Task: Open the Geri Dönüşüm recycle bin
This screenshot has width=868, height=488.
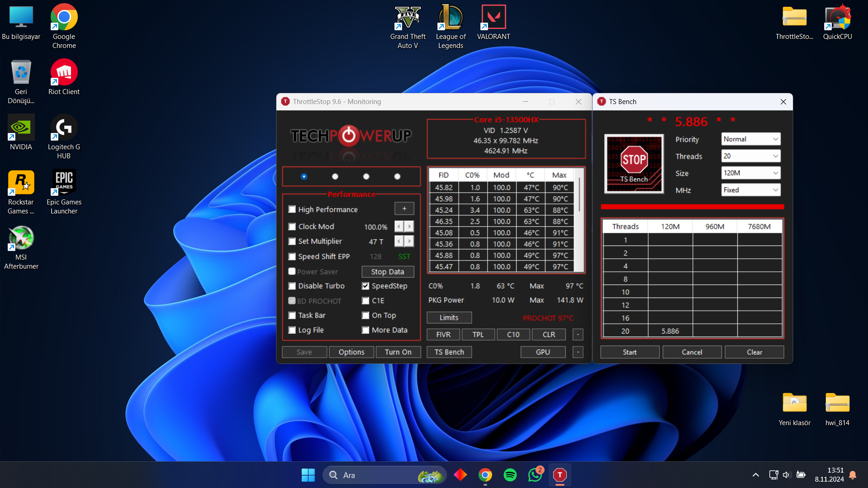Action: tap(21, 82)
